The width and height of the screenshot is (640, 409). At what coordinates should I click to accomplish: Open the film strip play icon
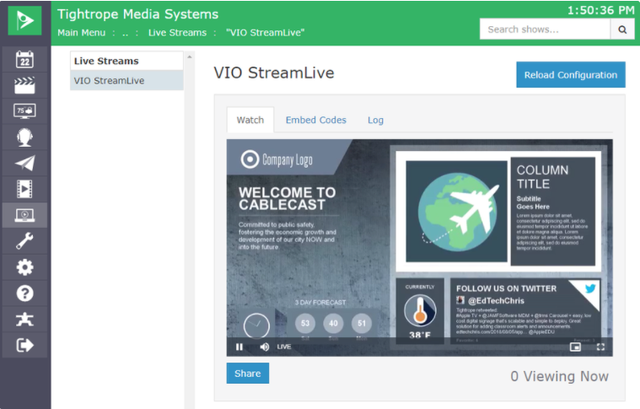[x=24, y=189]
